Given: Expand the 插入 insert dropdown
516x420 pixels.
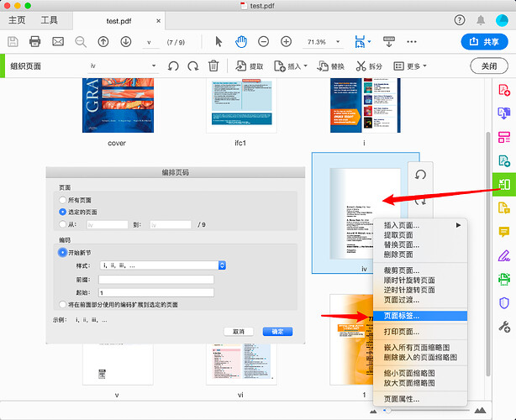Looking at the screenshot, I should click(x=305, y=66).
